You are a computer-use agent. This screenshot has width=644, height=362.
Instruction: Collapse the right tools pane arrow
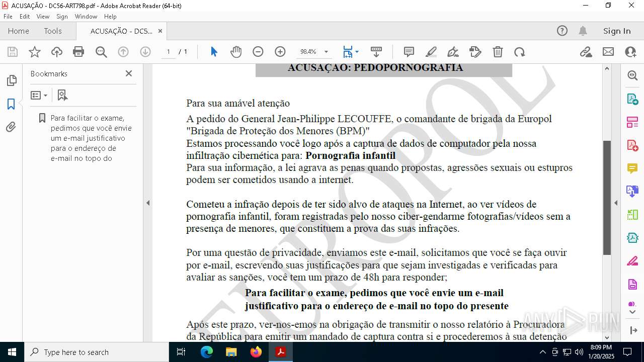[x=616, y=203]
